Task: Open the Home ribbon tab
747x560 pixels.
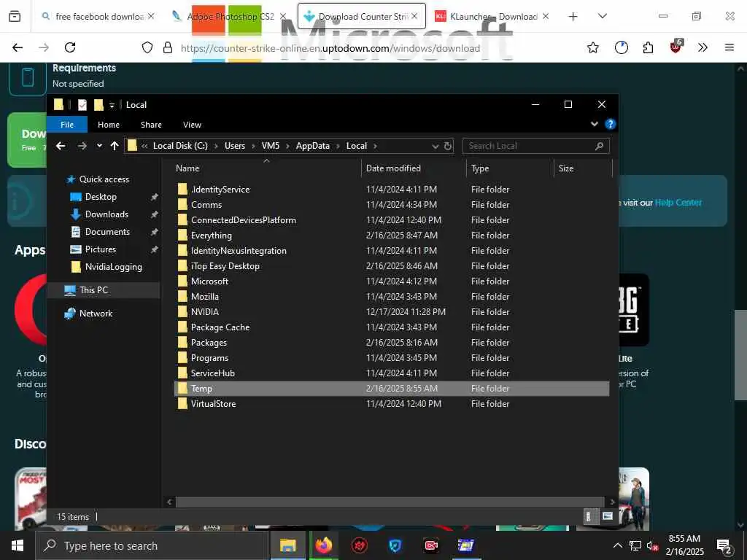Action: [109, 125]
